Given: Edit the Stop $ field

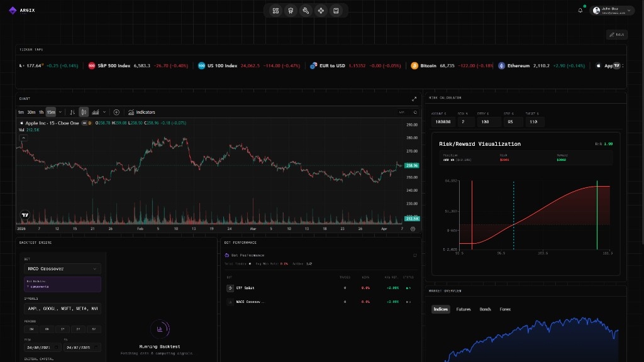Looking at the screenshot, I should (513, 122).
